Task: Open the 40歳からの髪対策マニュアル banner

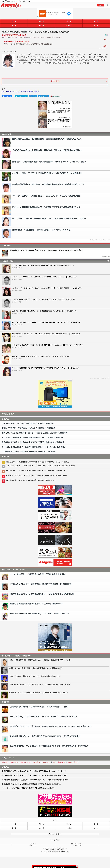Action: (55, 502)
